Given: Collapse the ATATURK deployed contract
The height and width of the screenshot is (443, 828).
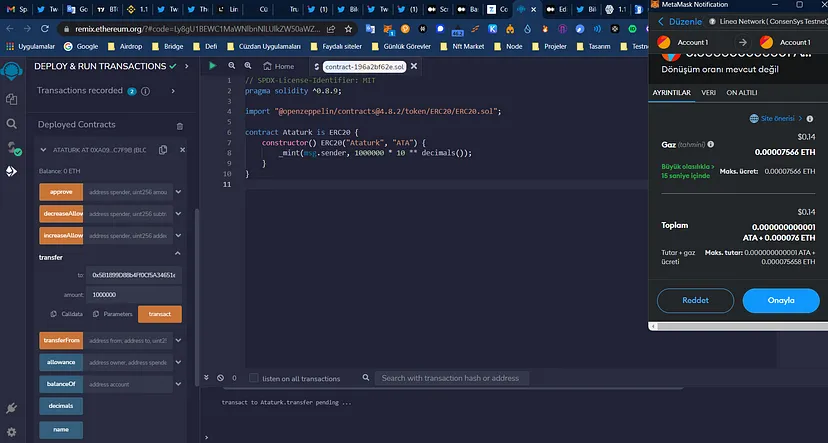Looking at the screenshot, I should click(43, 150).
